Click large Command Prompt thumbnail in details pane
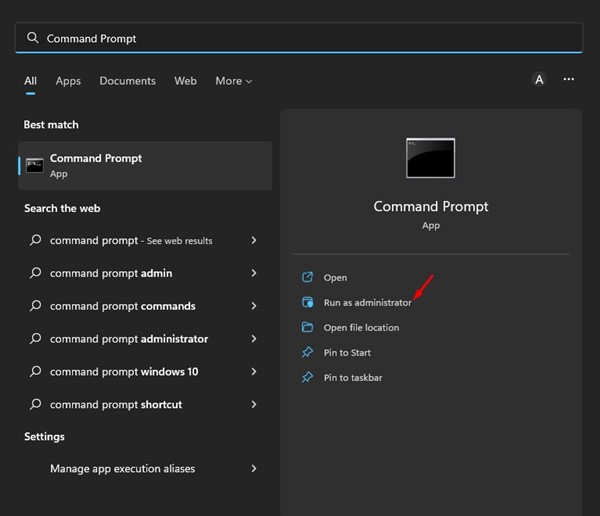This screenshot has height=516, width=600. pyautogui.click(x=430, y=158)
